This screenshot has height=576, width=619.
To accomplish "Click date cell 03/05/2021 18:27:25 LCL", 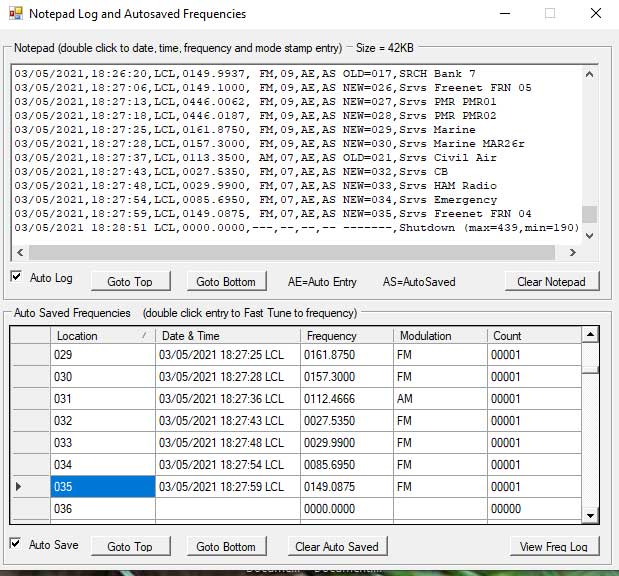I will [x=228, y=355].
